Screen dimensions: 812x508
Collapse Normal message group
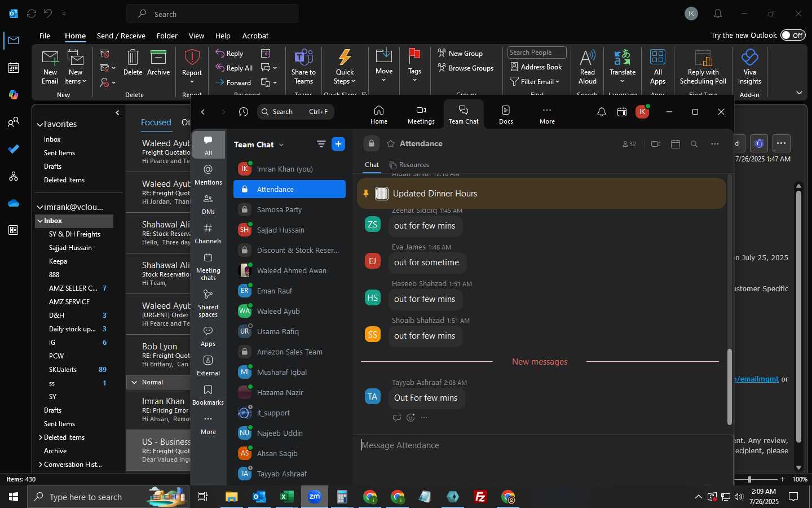click(134, 382)
